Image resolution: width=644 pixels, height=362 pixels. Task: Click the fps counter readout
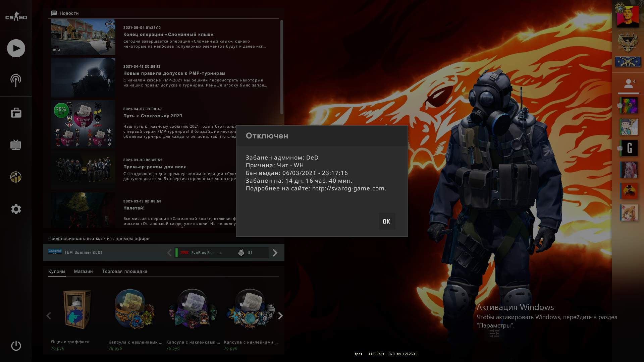pyautogui.click(x=386, y=354)
